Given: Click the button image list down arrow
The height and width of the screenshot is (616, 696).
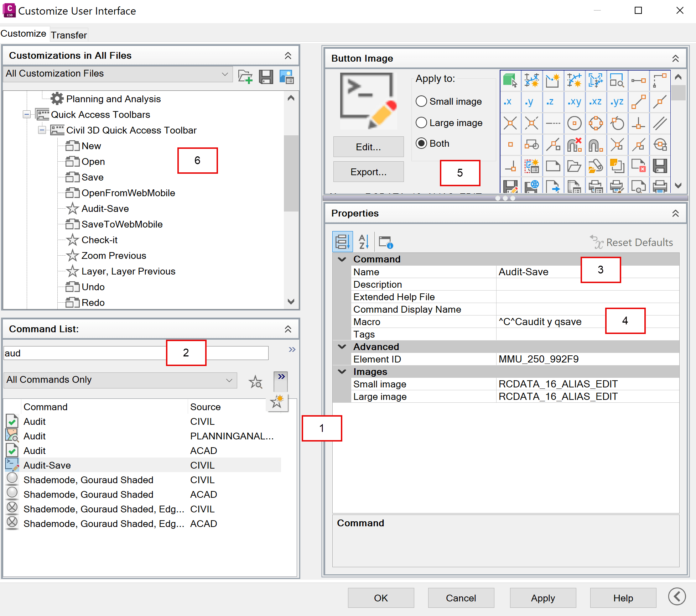Looking at the screenshot, I should pos(678,186).
